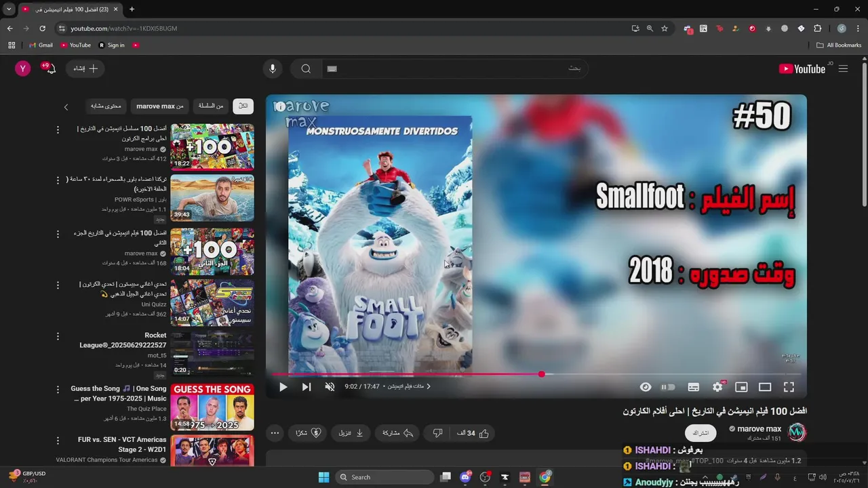This screenshot has height=488, width=868.
Task: Go to YouTube home via logo
Action: pyautogui.click(x=802, y=68)
